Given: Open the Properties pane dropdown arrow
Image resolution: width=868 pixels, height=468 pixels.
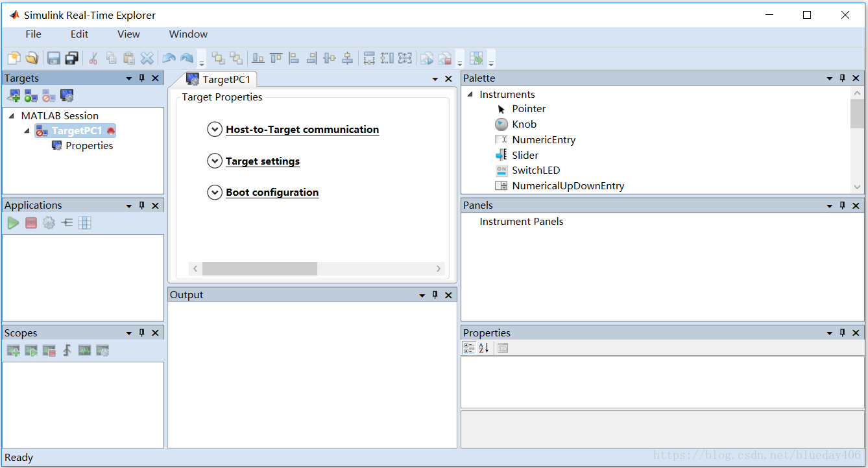Looking at the screenshot, I should [830, 333].
